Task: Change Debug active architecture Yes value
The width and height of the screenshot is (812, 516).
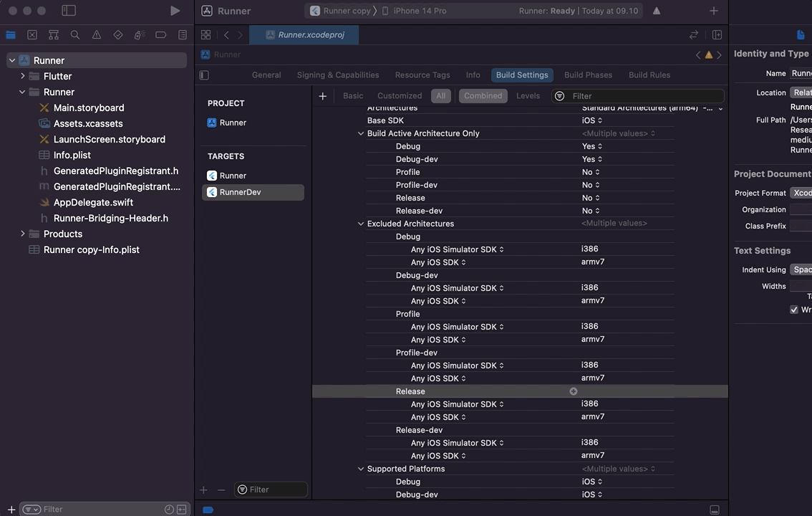Action: (592, 146)
